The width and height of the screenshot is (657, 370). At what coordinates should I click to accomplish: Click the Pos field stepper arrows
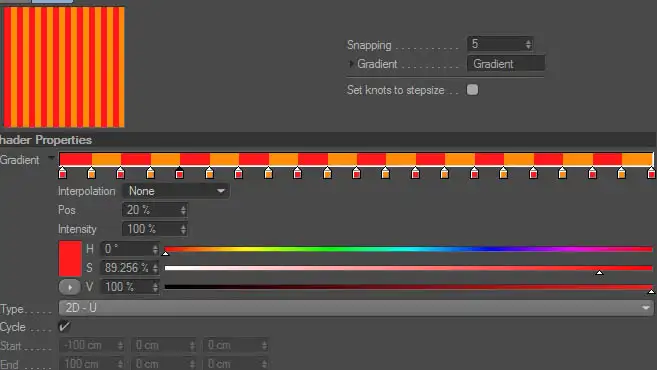183,210
